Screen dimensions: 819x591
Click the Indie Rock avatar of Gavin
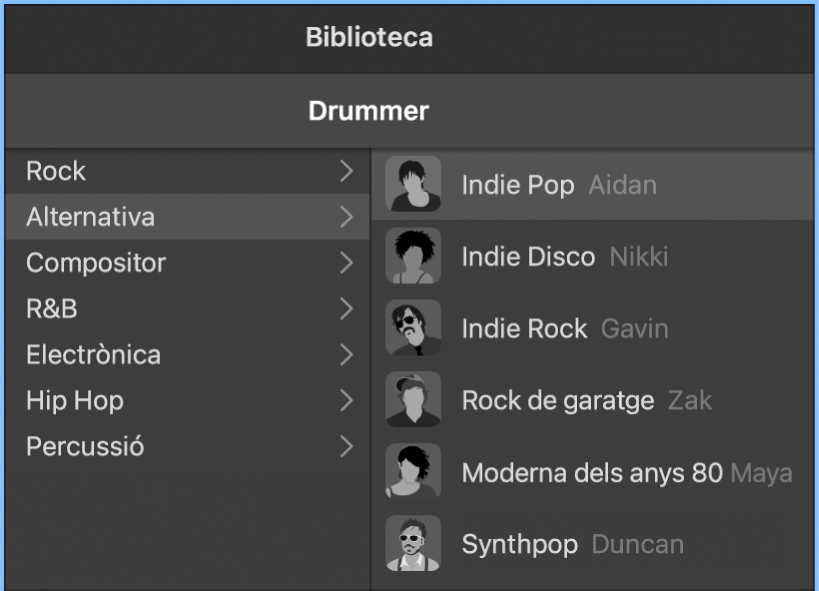point(413,328)
